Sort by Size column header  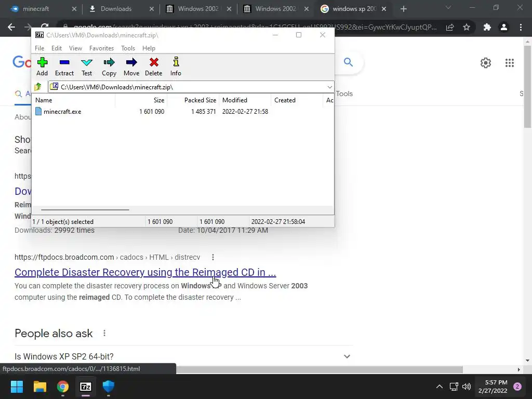click(141, 100)
